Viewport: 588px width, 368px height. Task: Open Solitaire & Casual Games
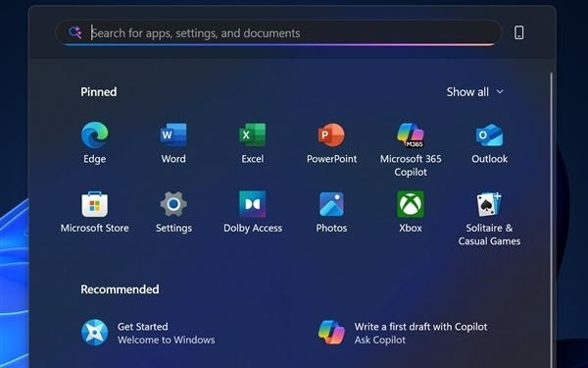tap(489, 204)
